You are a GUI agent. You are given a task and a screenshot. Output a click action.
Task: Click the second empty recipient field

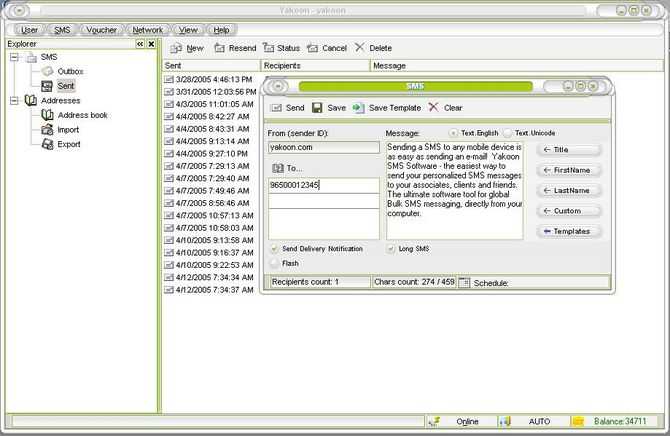(x=323, y=201)
